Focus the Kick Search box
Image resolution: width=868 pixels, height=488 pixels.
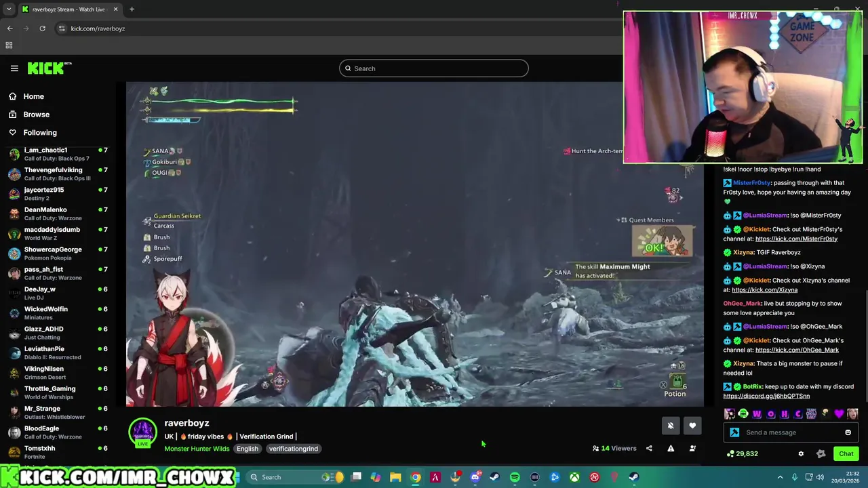(434, 68)
